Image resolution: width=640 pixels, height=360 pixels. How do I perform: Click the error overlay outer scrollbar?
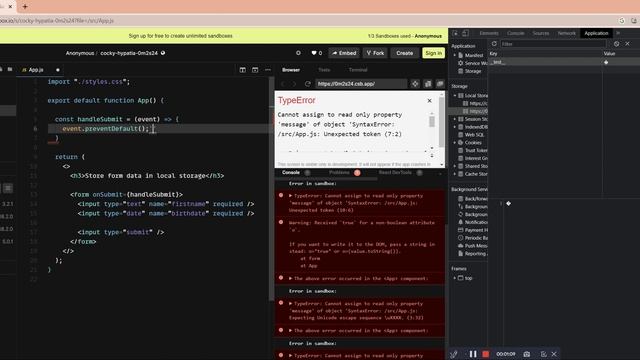tap(442, 122)
